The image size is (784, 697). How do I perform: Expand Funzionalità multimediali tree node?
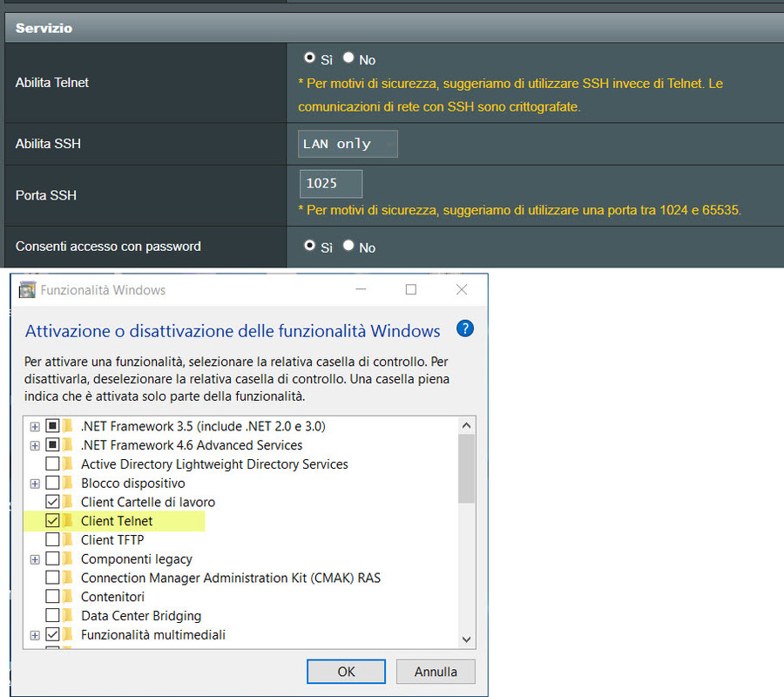coord(35,635)
